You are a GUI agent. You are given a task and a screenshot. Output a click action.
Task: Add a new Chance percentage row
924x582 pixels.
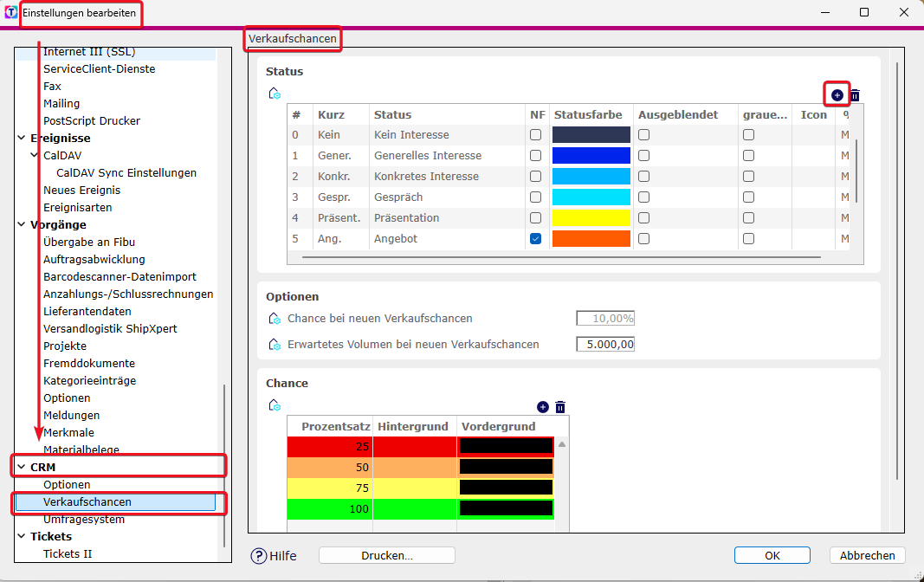pos(543,407)
